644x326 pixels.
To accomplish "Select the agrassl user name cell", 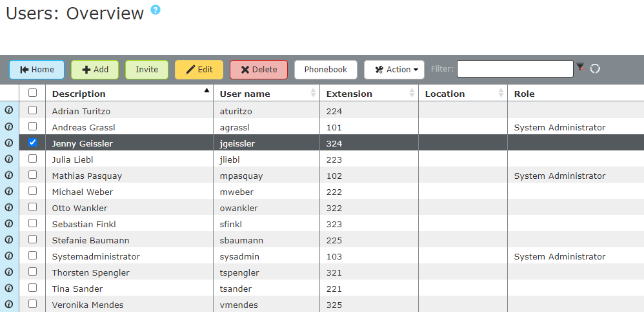I will point(267,127).
